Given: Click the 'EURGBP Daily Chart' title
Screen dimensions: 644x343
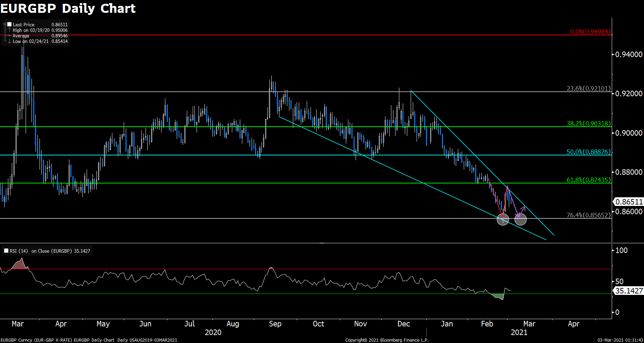Looking at the screenshot, I should pyautogui.click(x=68, y=8).
